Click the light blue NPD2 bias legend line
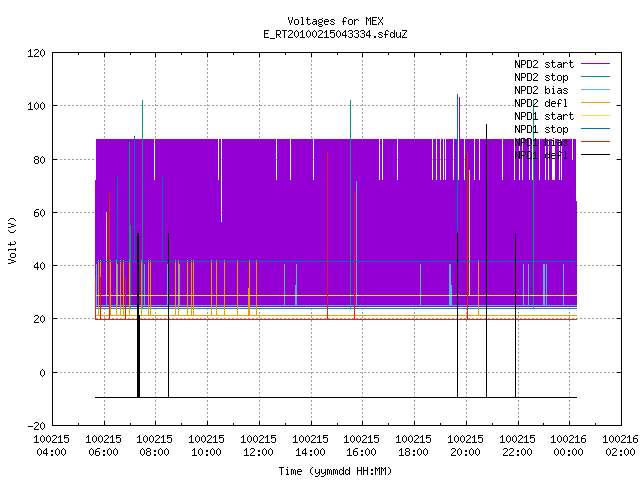The height and width of the screenshot is (480, 640). click(x=595, y=89)
